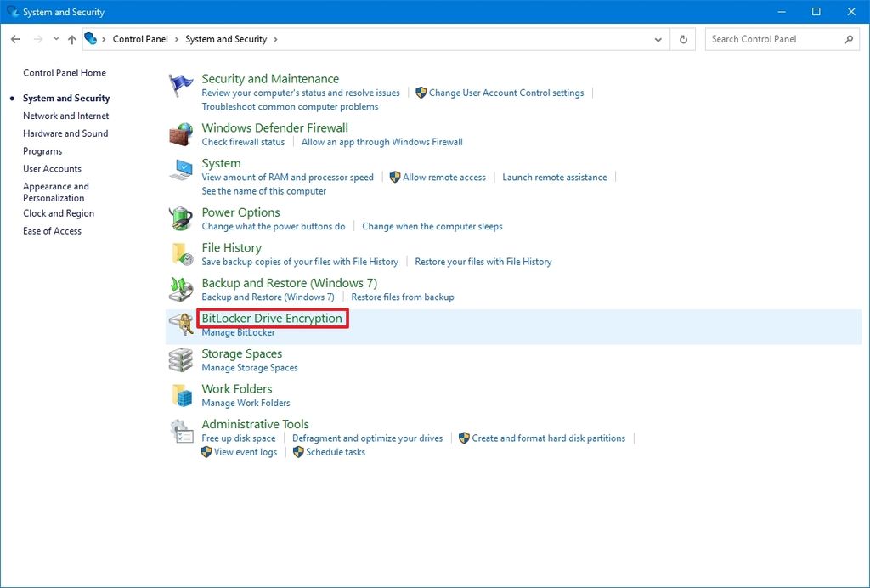Select the System and Security radio-marked sidebar entry
The width and height of the screenshot is (870, 588).
point(65,98)
